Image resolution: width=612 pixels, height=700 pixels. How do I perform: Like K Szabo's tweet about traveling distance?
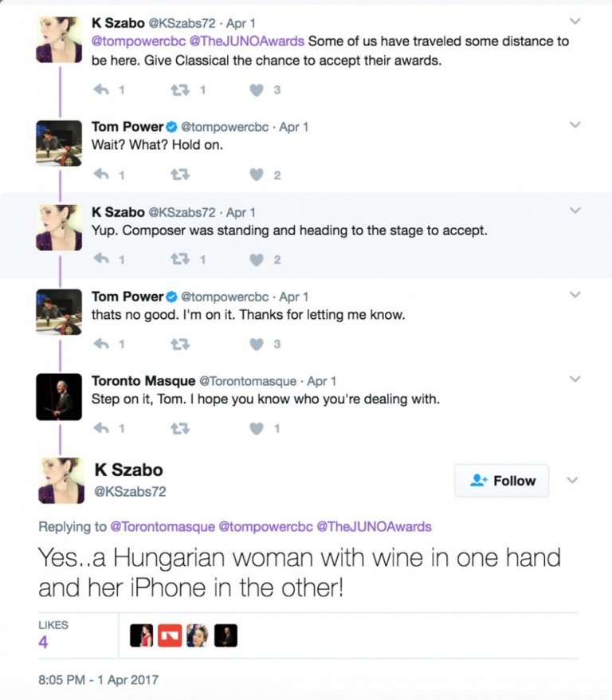pyautogui.click(x=257, y=90)
